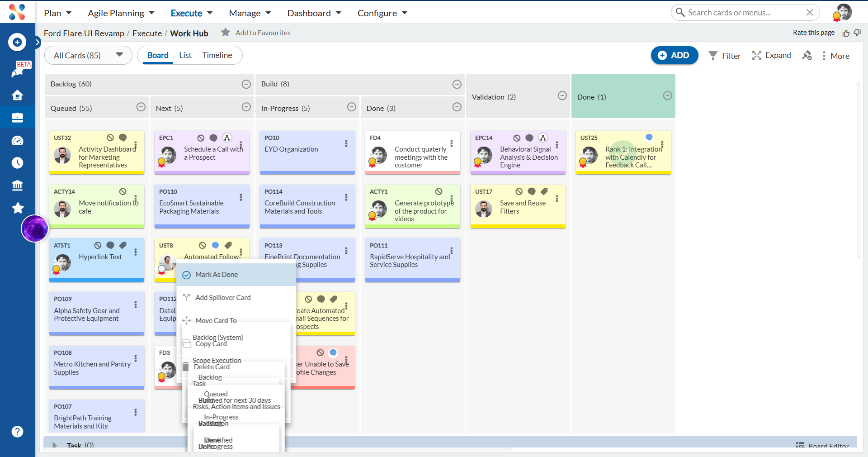Expand the sidebar with the chevron arrow
This screenshot has height=457, width=868.
pos(38,42)
